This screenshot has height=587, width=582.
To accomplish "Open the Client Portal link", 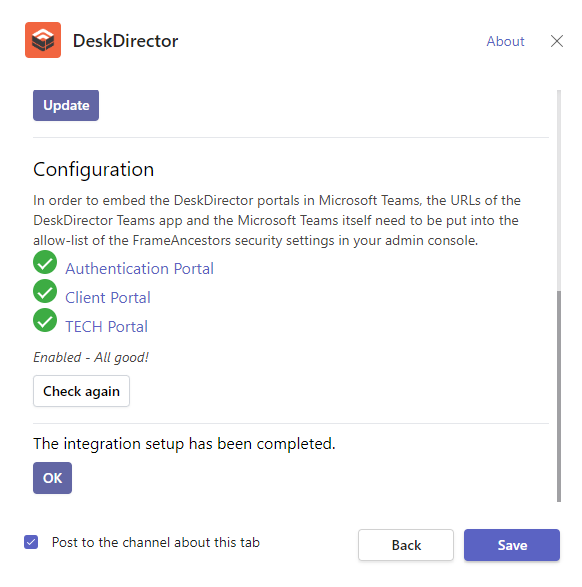I will pos(108,298).
